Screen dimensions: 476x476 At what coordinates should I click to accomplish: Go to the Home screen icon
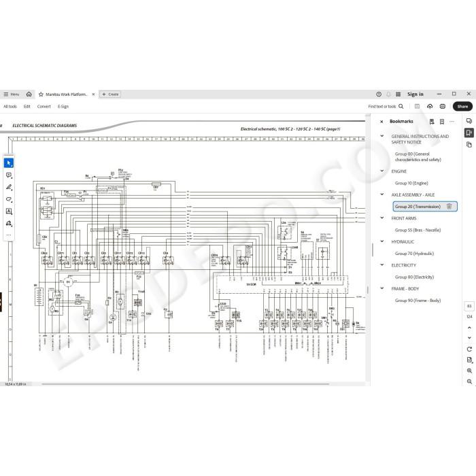coord(29,94)
